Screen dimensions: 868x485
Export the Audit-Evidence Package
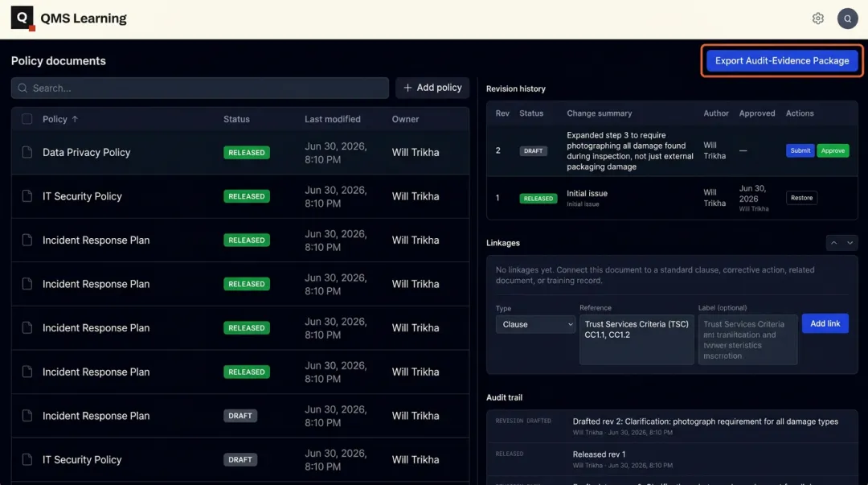pos(782,61)
